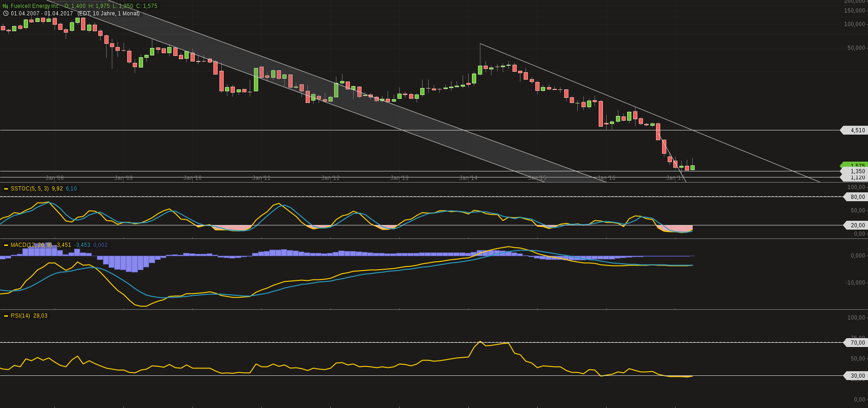Select the 4,510 horizontal line price tag

click(854, 130)
